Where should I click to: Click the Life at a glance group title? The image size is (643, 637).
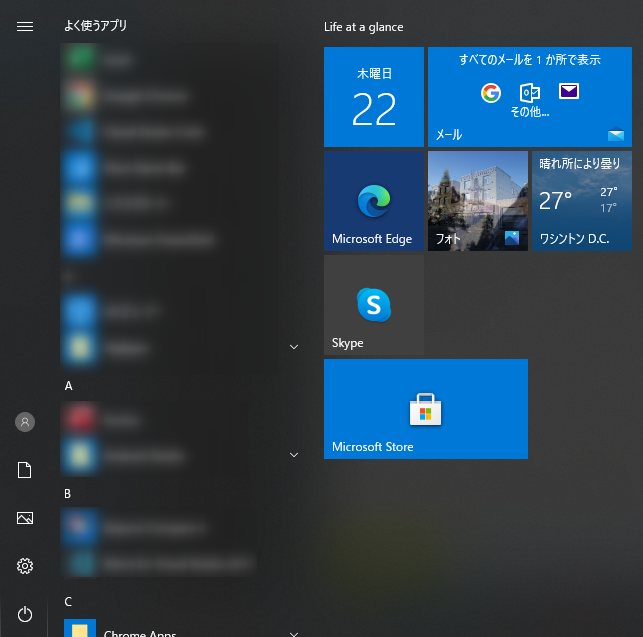point(363,27)
